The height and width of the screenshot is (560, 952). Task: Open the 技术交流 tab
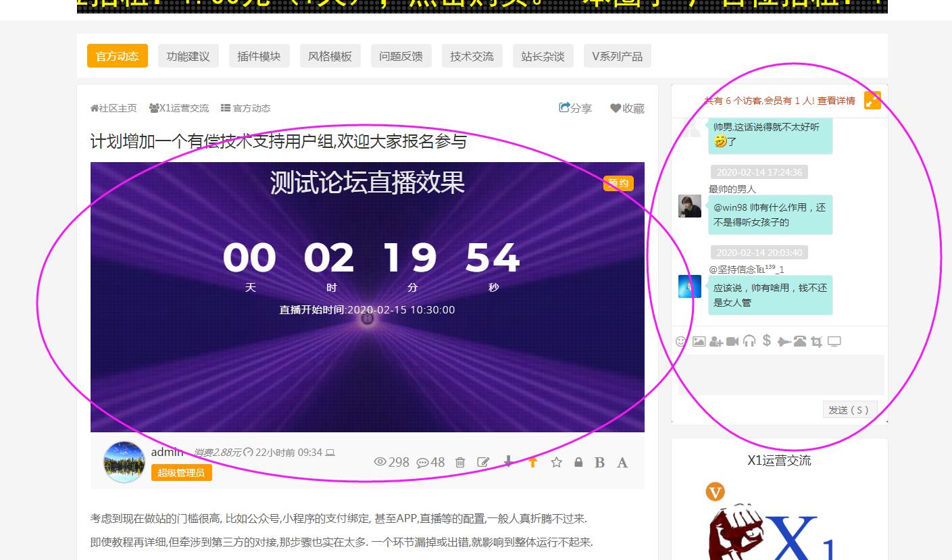click(472, 56)
